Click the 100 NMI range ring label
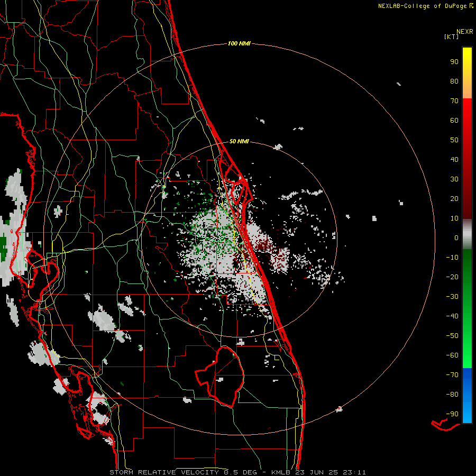Viewport: 476px width, 476px height. coord(239,44)
